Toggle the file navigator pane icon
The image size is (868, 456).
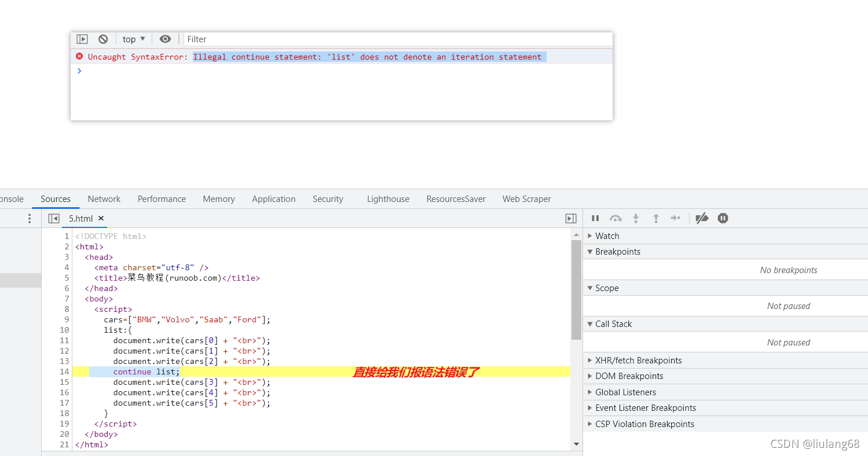(54, 218)
